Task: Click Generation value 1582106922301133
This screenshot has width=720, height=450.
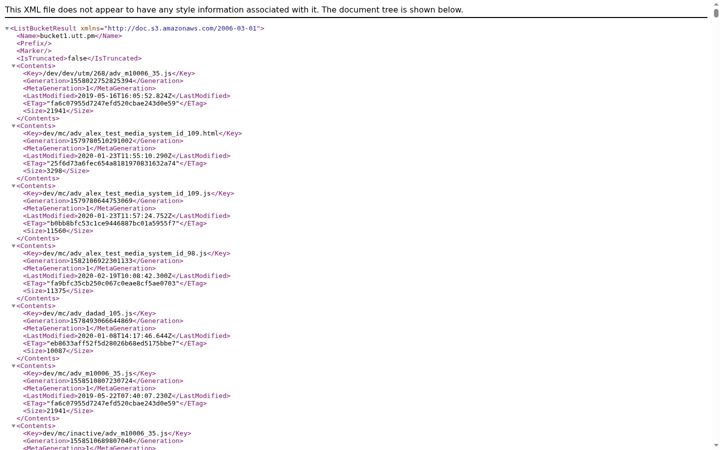Action: pos(101,261)
